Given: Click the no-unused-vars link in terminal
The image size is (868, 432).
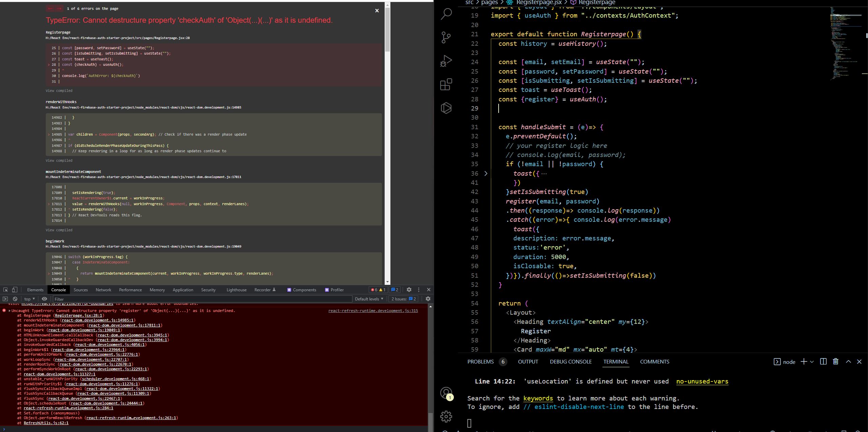Looking at the screenshot, I should tap(702, 381).
